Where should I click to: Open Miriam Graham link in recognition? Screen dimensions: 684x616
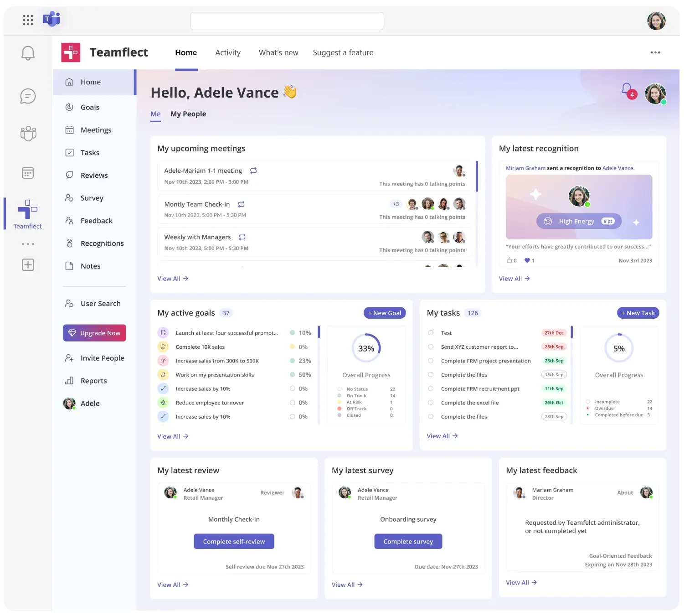(x=525, y=168)
